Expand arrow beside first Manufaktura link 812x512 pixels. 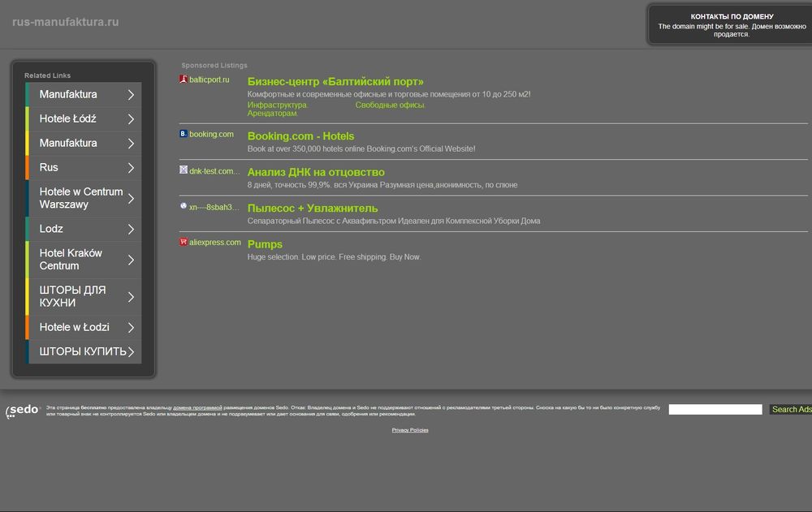(131, 95)
